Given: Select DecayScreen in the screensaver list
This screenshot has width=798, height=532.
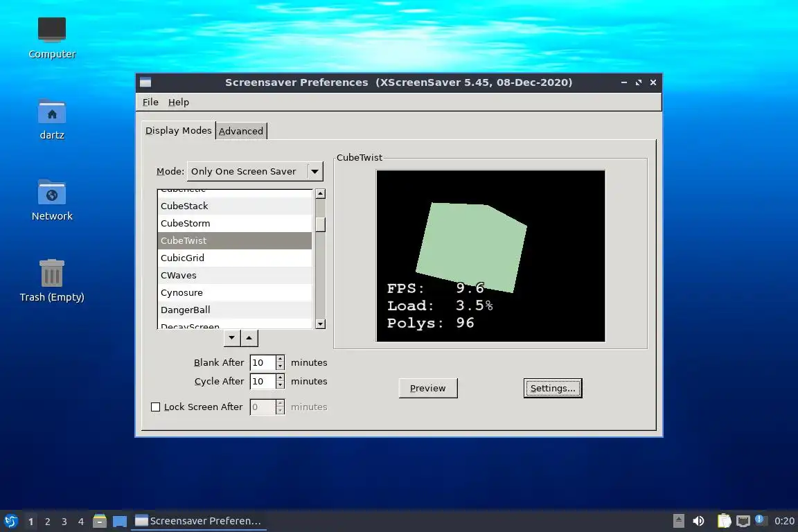Looking at the screenshot, I should coord(235,324).
